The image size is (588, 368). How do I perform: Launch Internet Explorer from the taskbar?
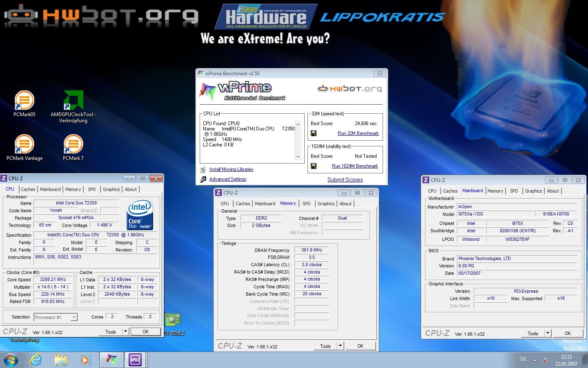click(x=36, y=360)
